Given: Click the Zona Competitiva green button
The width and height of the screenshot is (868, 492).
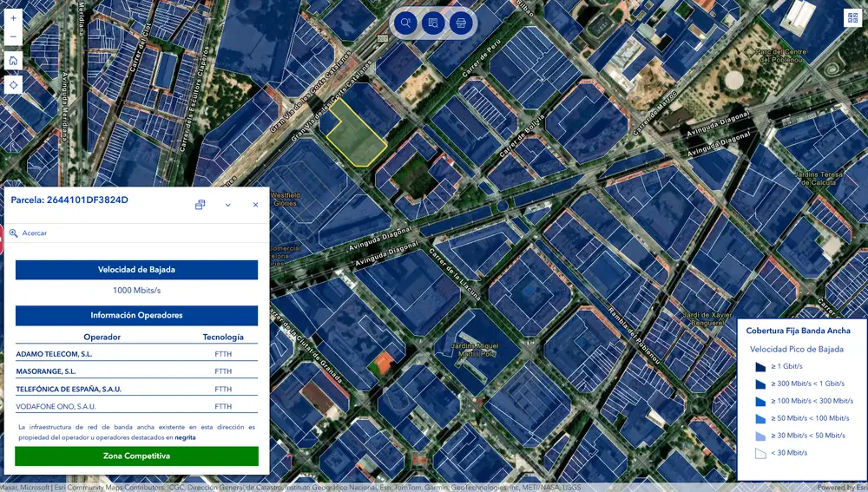Looking at the screenshot, I should click(x=137, y=456).
